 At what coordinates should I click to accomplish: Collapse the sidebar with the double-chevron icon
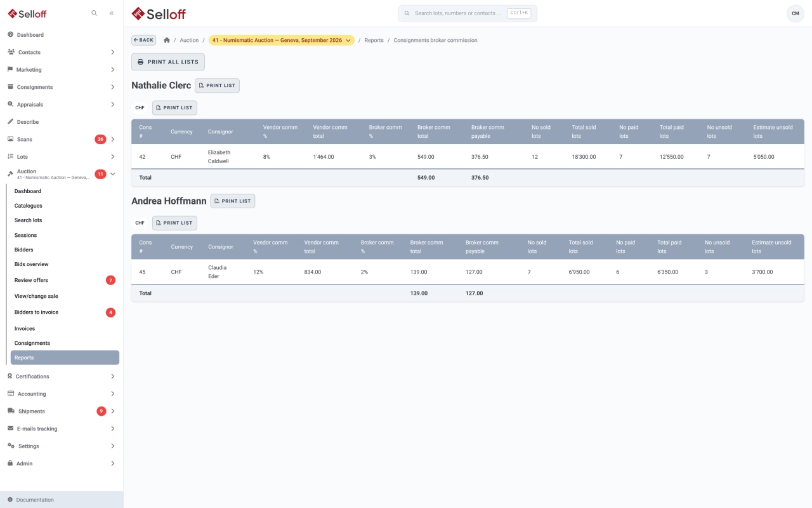click(x=112, y=13)
